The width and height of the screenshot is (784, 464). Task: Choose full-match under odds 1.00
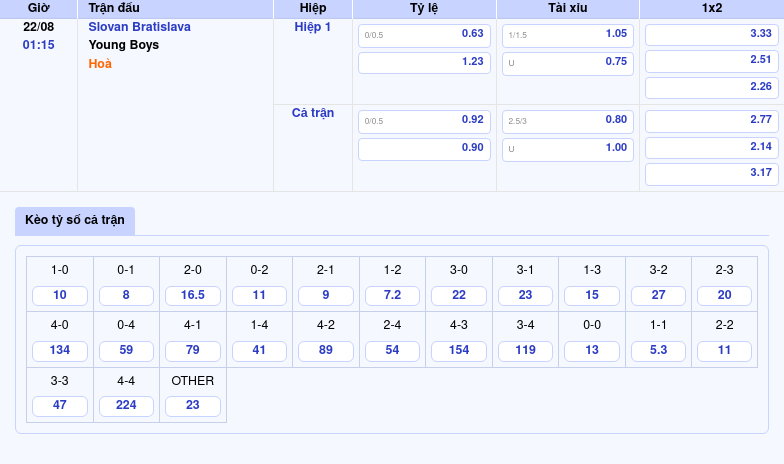568,149
